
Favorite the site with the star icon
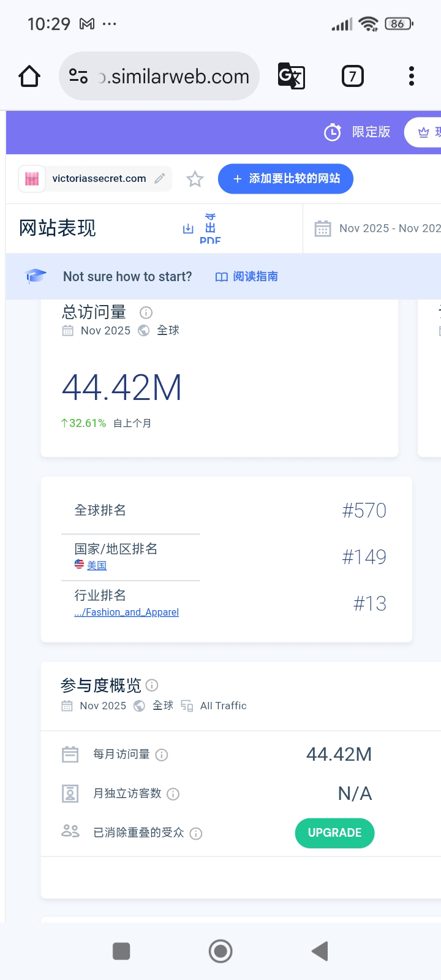pyautogui.click(x=195, y=179)
